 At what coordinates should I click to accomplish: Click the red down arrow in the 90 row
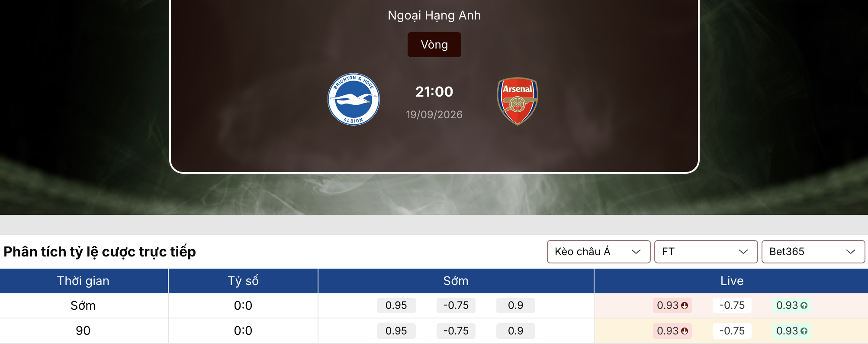pyautogui.click(x=685, y=331)
